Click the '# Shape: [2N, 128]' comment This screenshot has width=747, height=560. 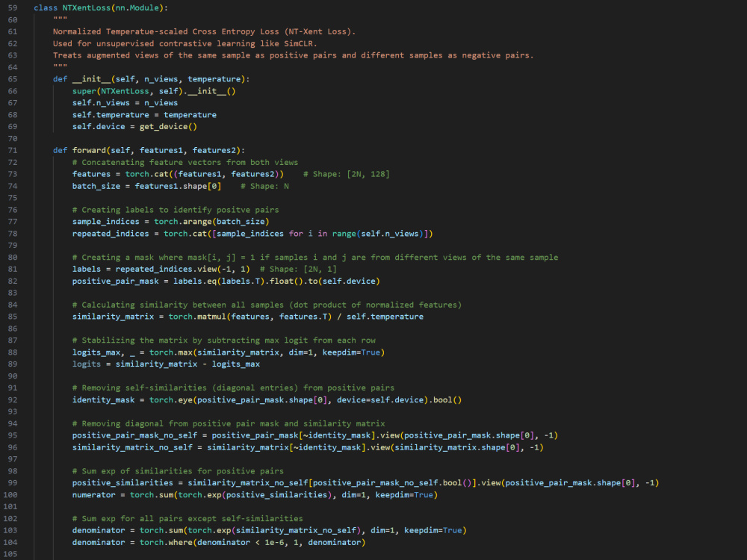[347, 174]
